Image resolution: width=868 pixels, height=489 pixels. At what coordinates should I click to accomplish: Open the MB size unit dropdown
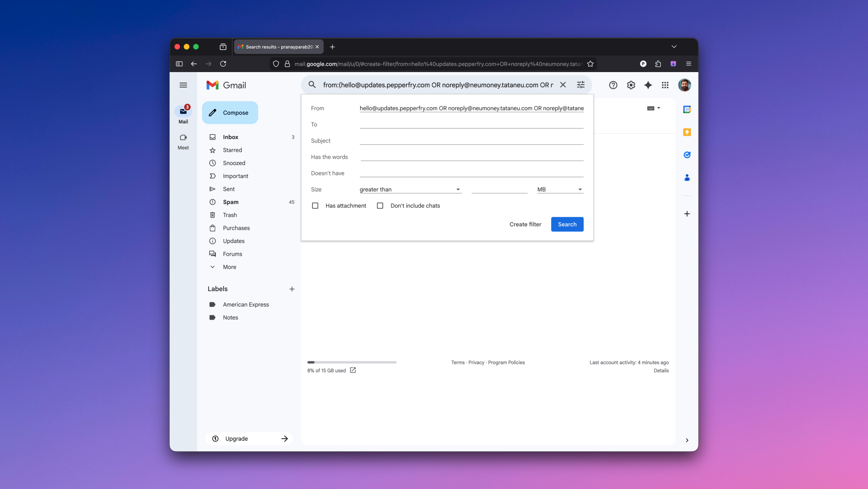[559, 189]
